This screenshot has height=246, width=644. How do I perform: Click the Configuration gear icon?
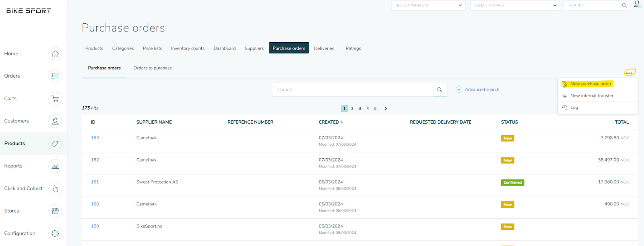55,234
